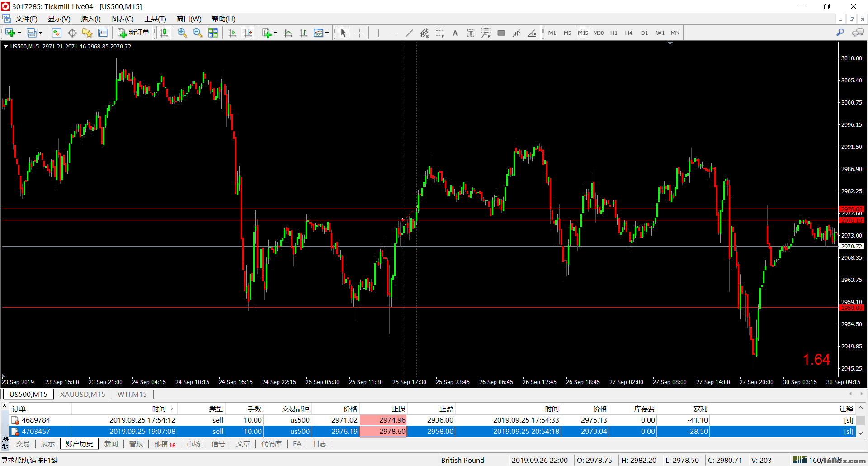Expand the templates dropdown arrow
This screenshot has height=466, width=868.
327,33
